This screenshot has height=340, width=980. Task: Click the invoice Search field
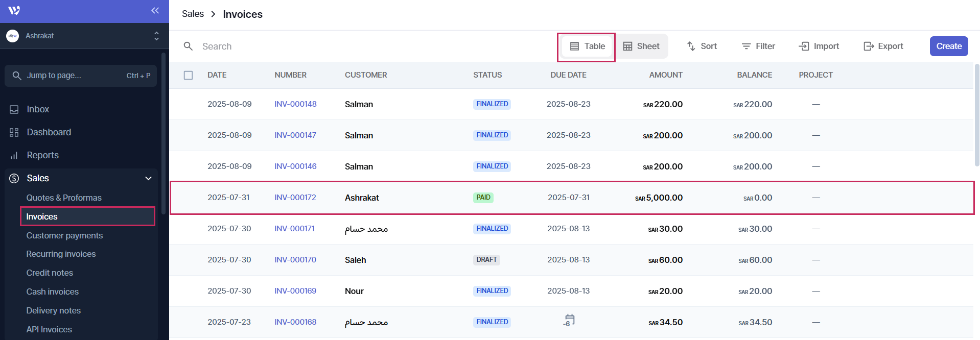[x=307, y=46]
